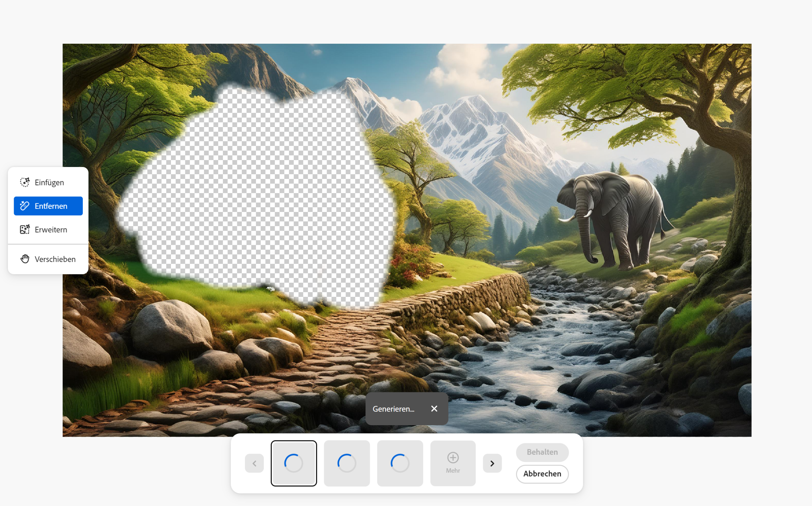Select the third loading variation thumbnail
Image resolution: width=812 pixels, height=506 pixels.
(x=400, y=463)
